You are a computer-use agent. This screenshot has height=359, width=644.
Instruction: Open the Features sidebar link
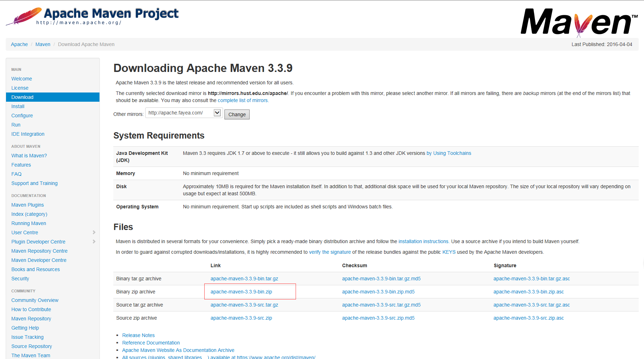tap(21, 165)
